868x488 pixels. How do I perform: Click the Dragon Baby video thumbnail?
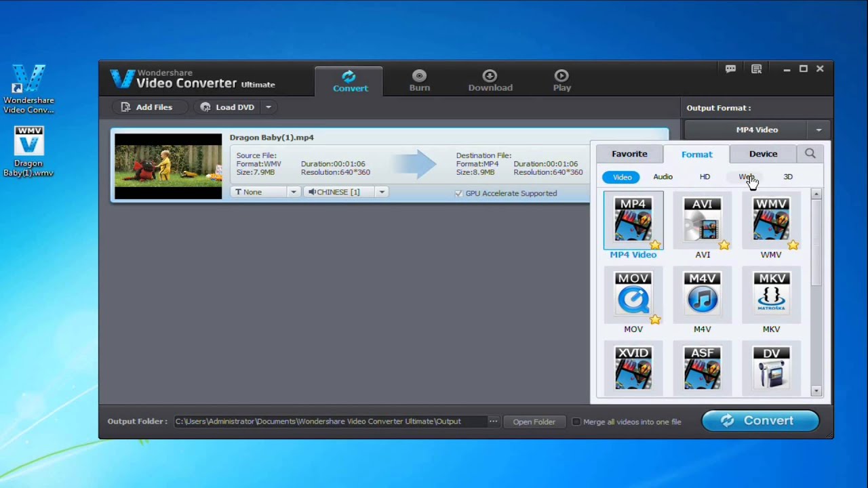pos(168,166)
